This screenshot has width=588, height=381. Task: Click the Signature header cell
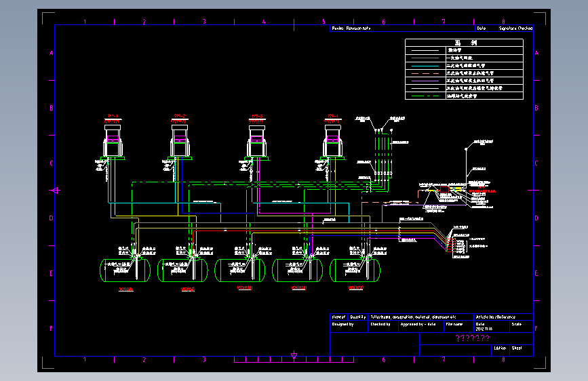coord(507,28)
